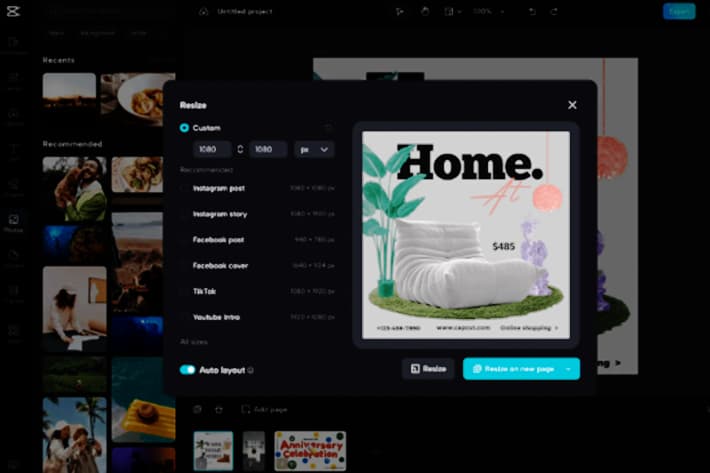Click the redo arrow icon
The image size is (710, 473).
click(554, 11)
